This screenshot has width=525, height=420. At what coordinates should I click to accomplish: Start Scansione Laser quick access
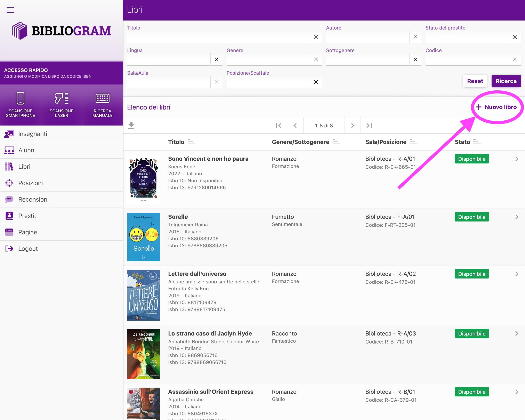[x=61, y=105]
